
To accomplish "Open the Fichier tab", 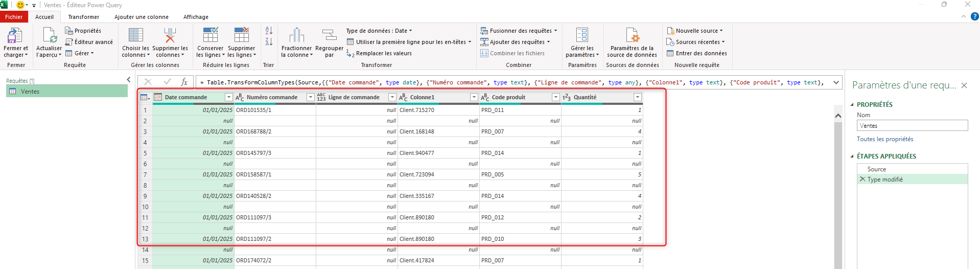I will tap(14, 17).
